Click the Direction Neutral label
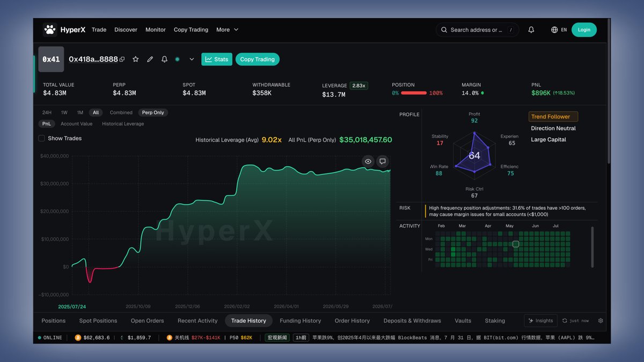 553,128
